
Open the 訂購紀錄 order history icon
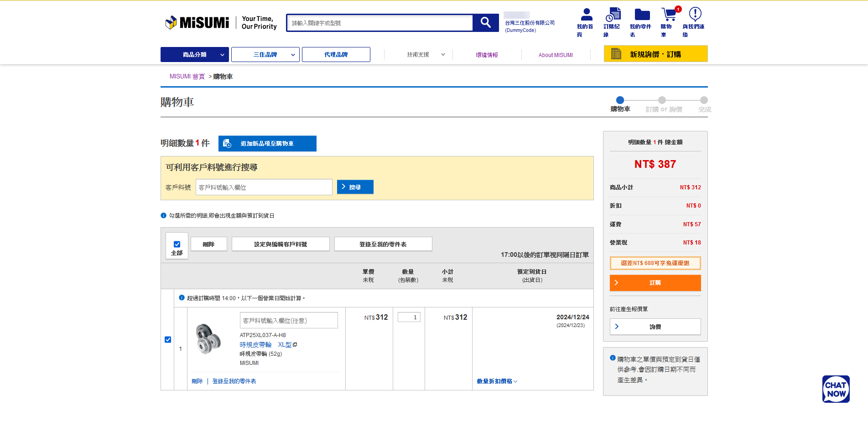613,15
